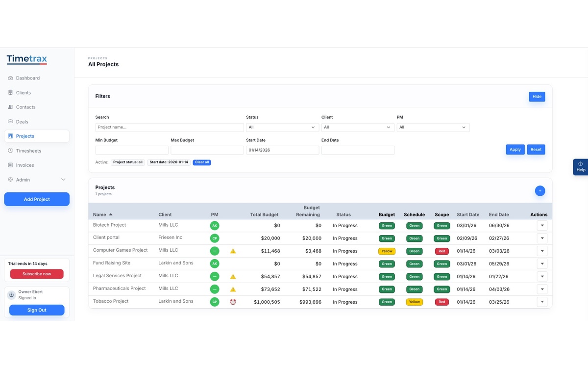
Task: Click the Subscribe now link
Action: 36,274
